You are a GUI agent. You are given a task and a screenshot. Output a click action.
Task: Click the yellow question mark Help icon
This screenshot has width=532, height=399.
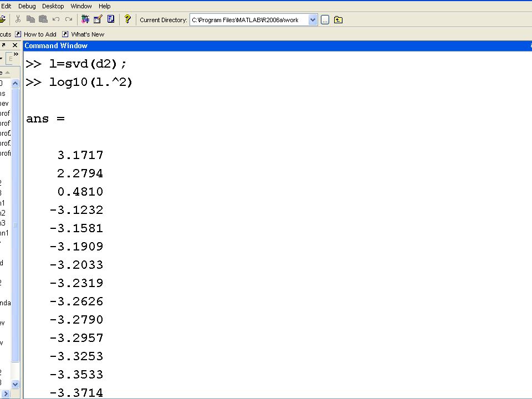pyautogui.click(x=127, y=19)
